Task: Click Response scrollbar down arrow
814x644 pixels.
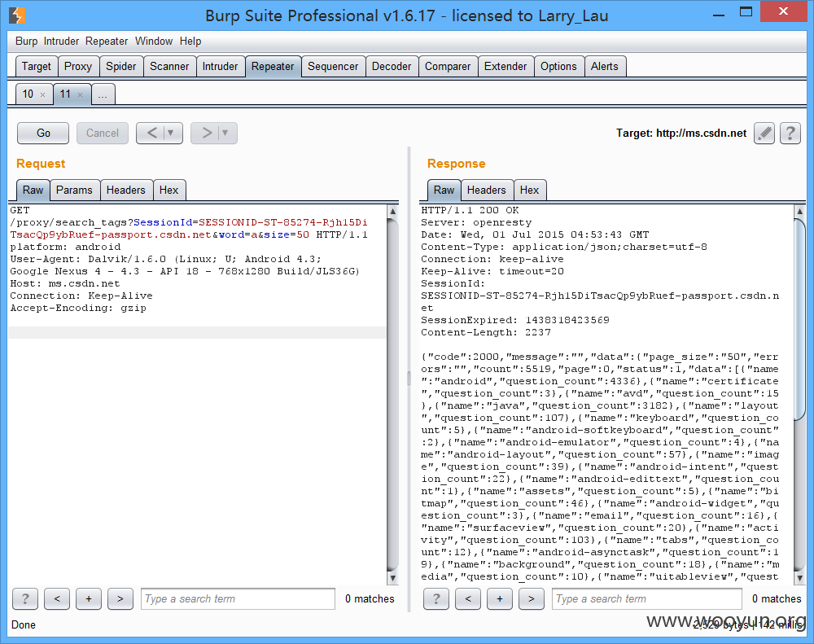Action: 800,578
